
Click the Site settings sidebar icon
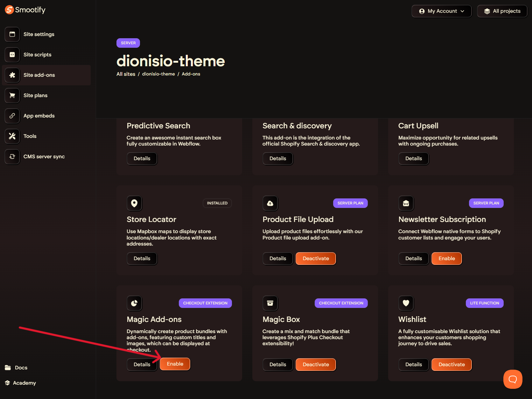click(x=12, y=34)
